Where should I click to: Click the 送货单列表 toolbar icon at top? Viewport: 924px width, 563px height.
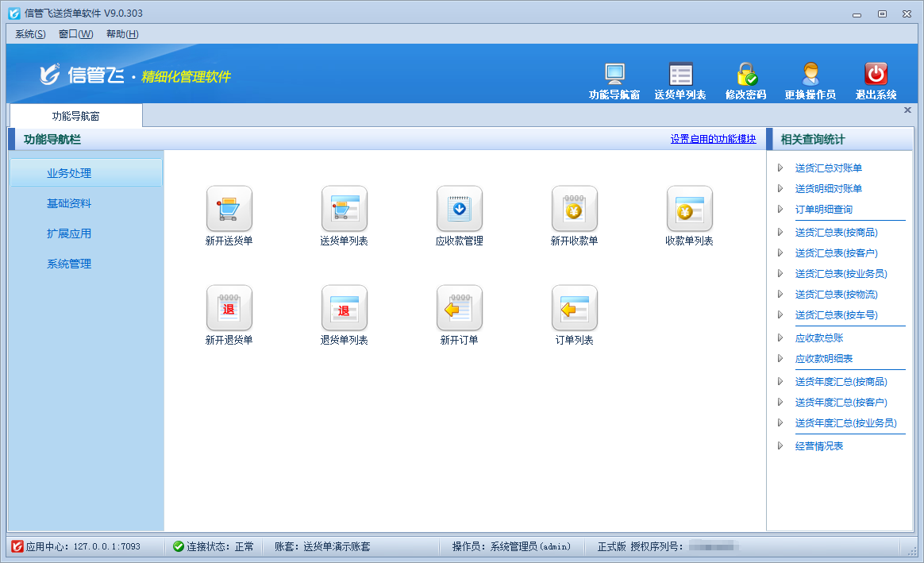click(x=680, y=75)
